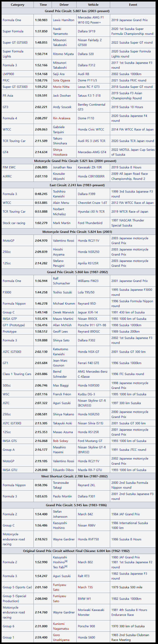Open the Michael Krumm driver link
The width and height of the screenshot is (158, 644).
click(x=64, y=304)
